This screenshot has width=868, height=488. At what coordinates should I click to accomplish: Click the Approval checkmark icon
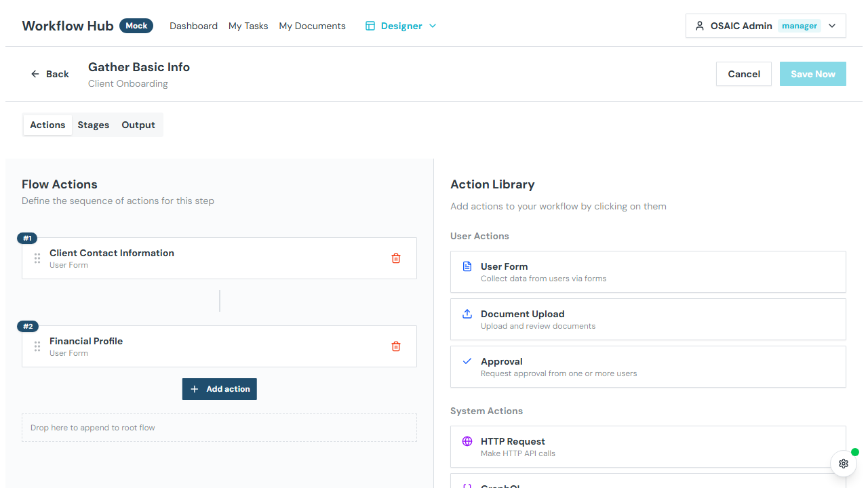tap(467, 361)
